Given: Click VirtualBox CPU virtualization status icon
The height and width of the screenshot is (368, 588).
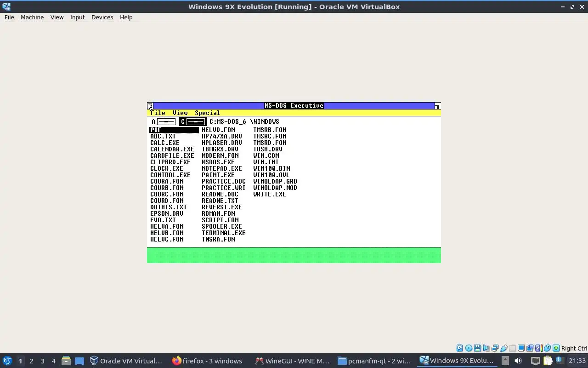Looking at the screenshot, I should (x=539, y=348).
